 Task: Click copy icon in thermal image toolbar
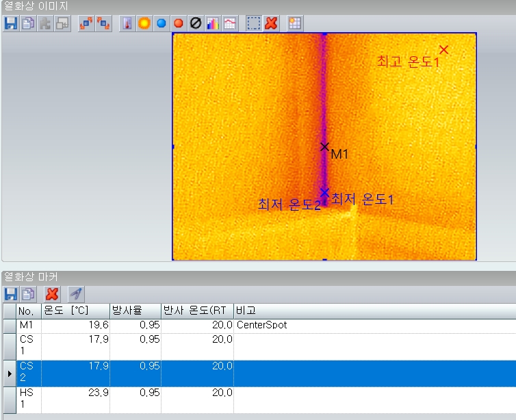[28, 23]
